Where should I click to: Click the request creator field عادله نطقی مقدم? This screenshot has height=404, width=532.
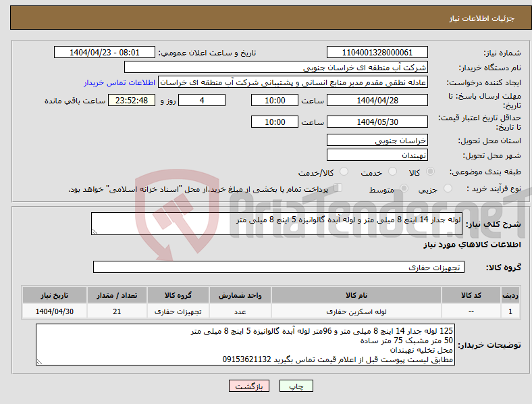pyautogui.click(x=293, y=82)
